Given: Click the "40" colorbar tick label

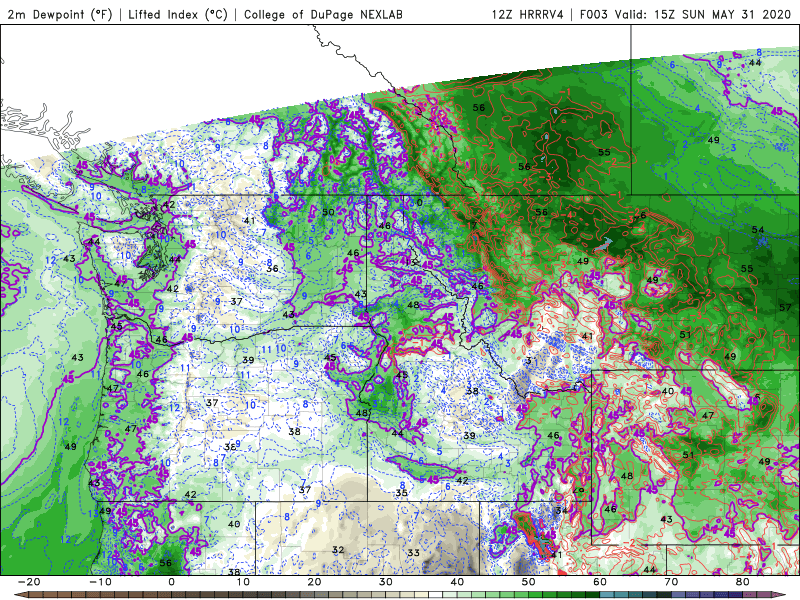Looking at the screenshot, I should point(457,582).
